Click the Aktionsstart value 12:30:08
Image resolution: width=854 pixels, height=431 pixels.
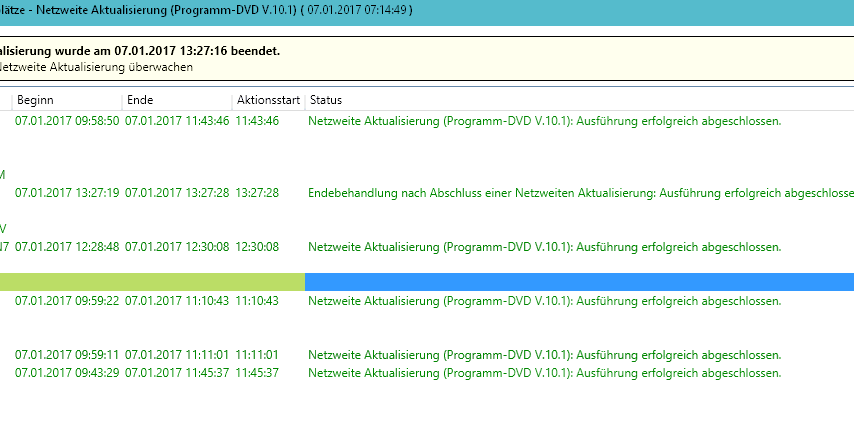pyautogui.click(x=257, y=247)
